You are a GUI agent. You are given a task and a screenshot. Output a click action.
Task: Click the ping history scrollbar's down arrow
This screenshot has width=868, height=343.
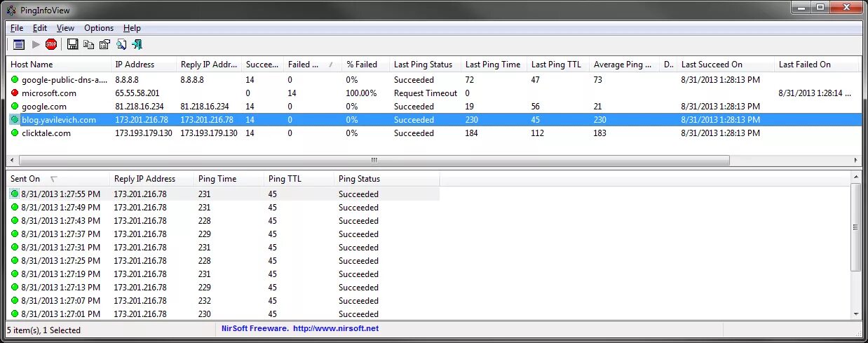pyautogui.click(x=856, y=314)
